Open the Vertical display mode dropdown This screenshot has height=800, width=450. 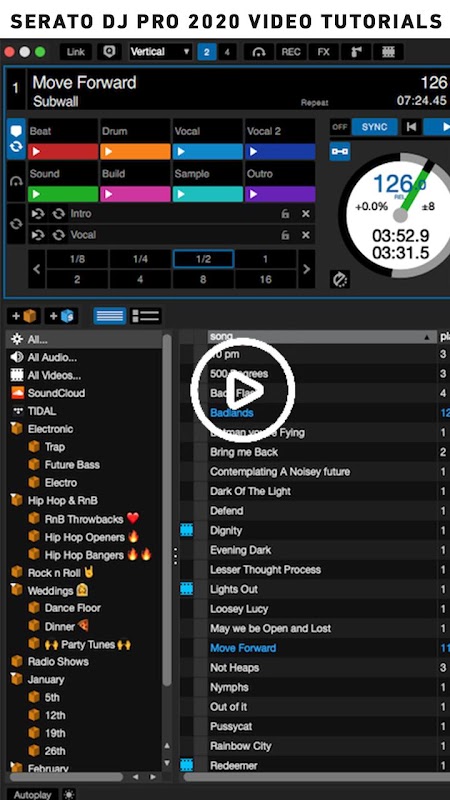pos(160,52)
